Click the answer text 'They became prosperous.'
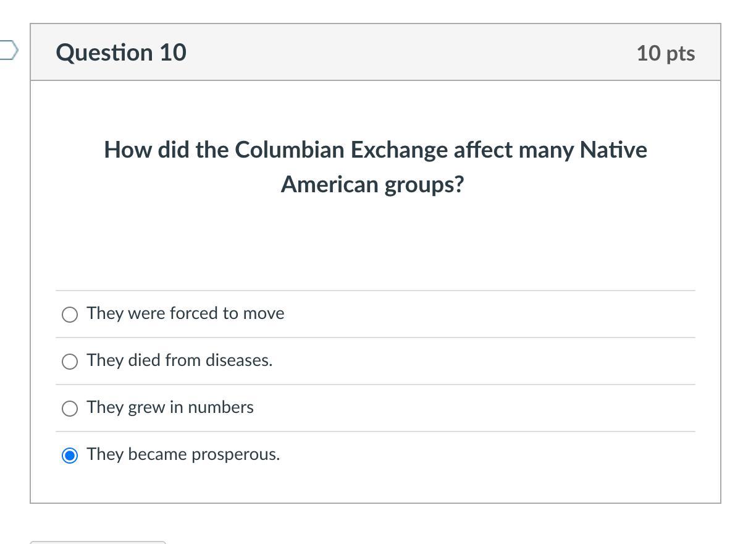 coord(183,454)
